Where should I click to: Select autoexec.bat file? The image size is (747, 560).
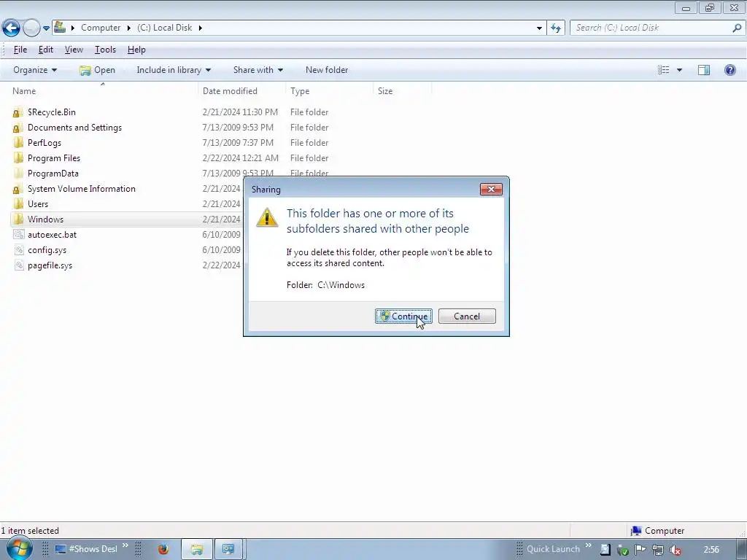tap(52, 235)
